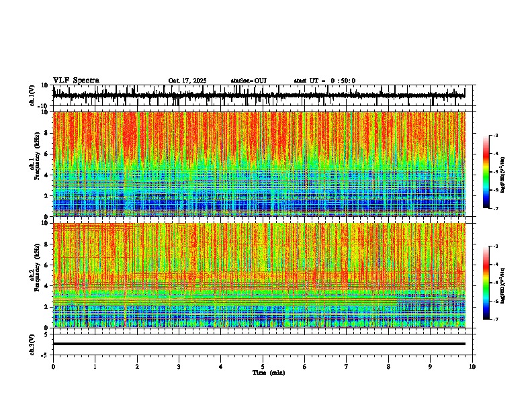
Task: Click the "-7" label on ch.1 color bar
Action: (495, 208)
